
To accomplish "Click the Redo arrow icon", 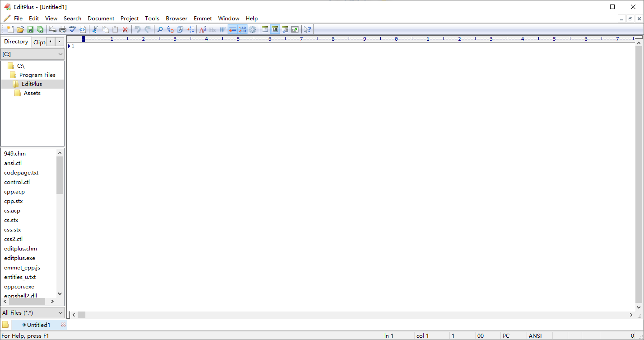I will click(x=148, y=29).
